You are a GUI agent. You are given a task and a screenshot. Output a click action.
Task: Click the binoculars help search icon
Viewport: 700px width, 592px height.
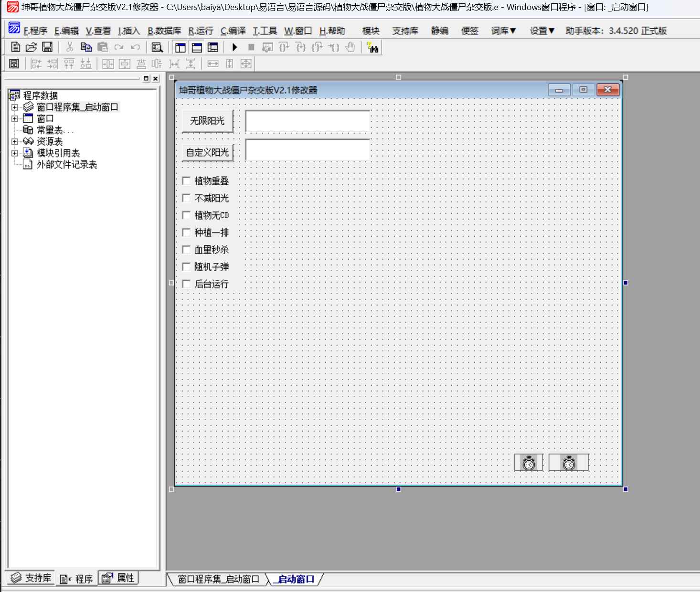click(x=372, y=47)
